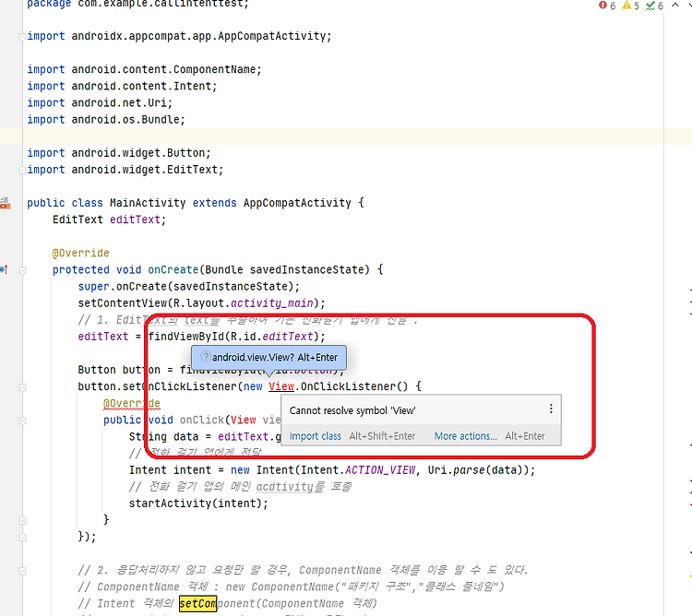Click 'Uri.parse(data)' in Intent line
This screenshot has width=692, height=616.
pos(475,470)
